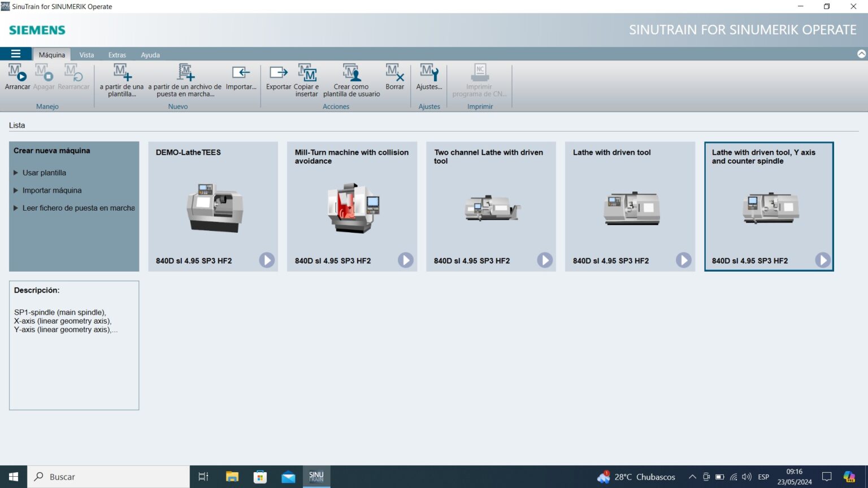Open the hamburger menu

click(x=16, y=54)
